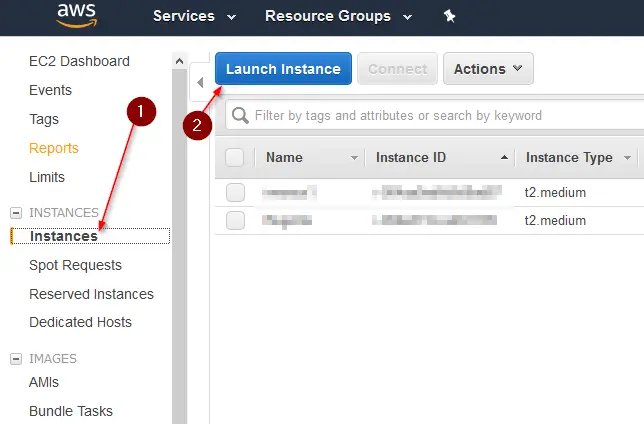Click the sidebar scrollbar up arrow

[x=179, y=61]
